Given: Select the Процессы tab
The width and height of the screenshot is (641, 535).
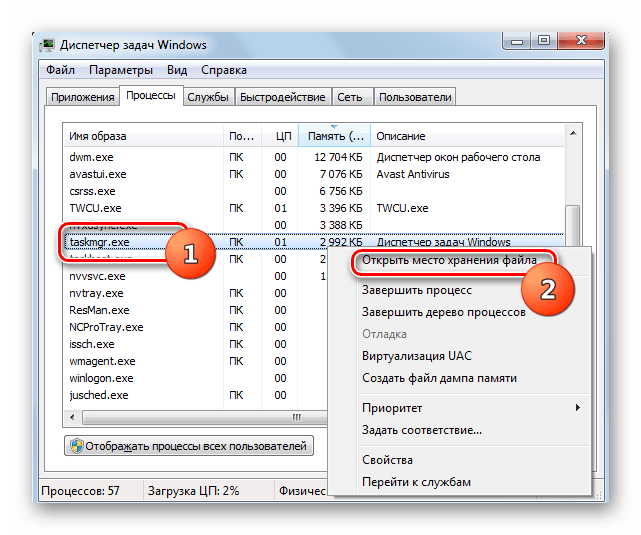Looking at the screenshot, I should tap(151, 96).
